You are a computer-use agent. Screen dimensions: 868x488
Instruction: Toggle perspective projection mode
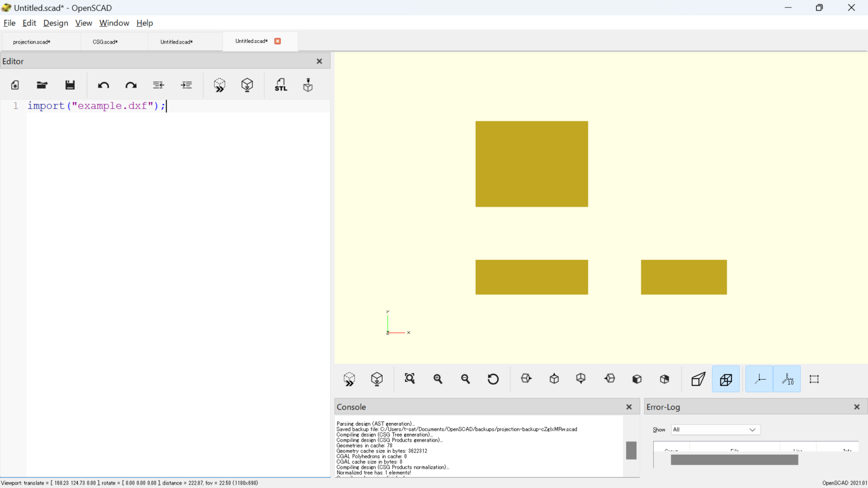coord(698,379)
